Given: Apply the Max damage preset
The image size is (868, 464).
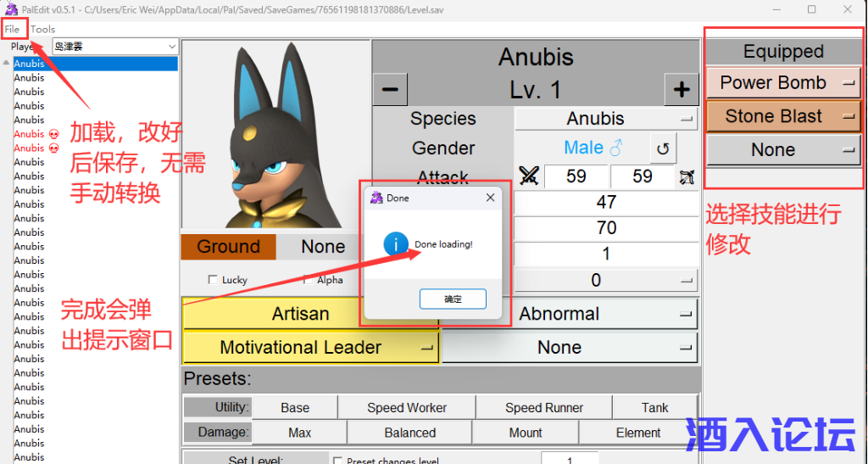Looking at the screenshot, I should coord(299,433).
